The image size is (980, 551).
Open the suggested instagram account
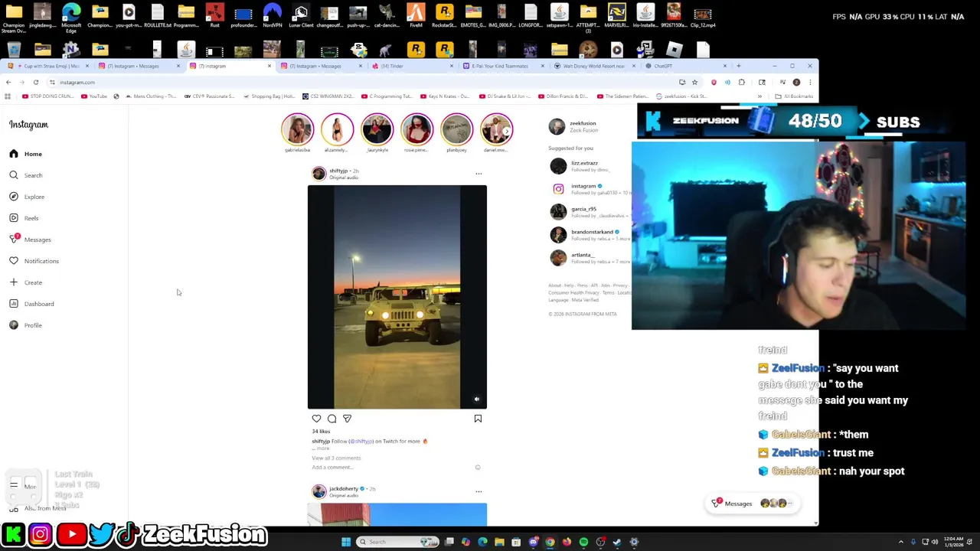[583, 186]
